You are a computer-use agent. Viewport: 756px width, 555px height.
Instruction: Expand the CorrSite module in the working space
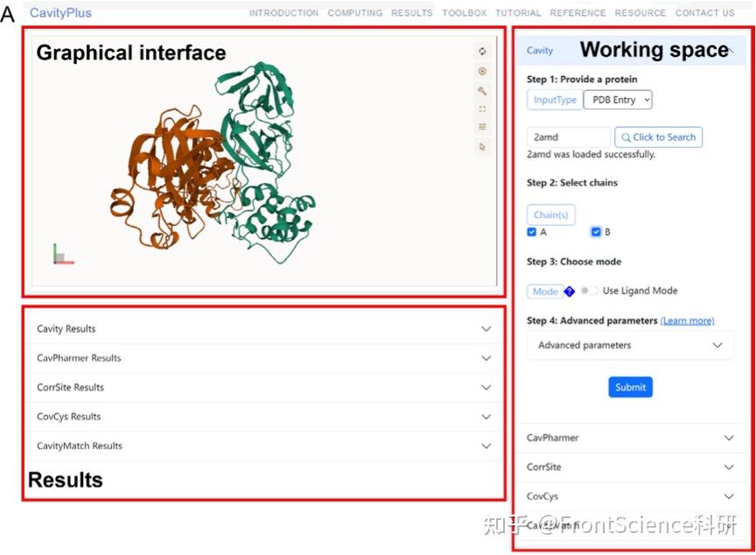tap(631, 467)
